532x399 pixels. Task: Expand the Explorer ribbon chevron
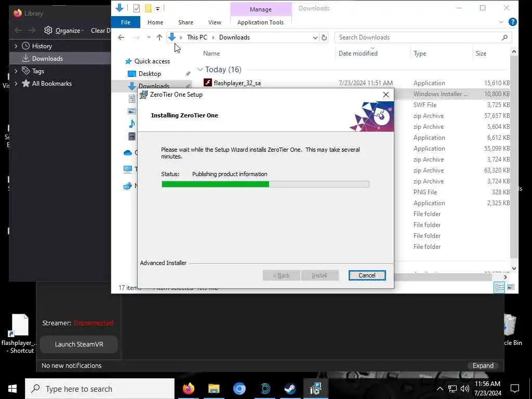coord(501,22)
